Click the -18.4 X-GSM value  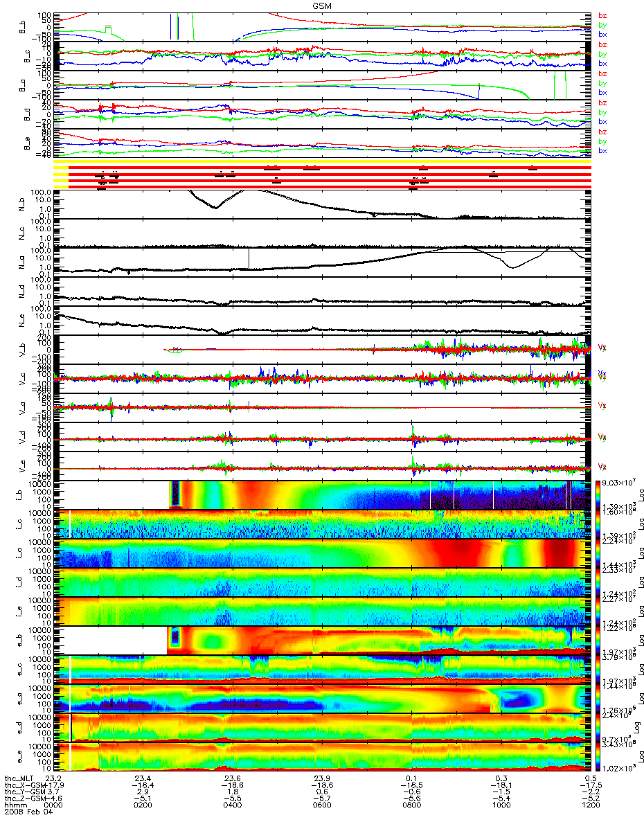click(142, 785)
